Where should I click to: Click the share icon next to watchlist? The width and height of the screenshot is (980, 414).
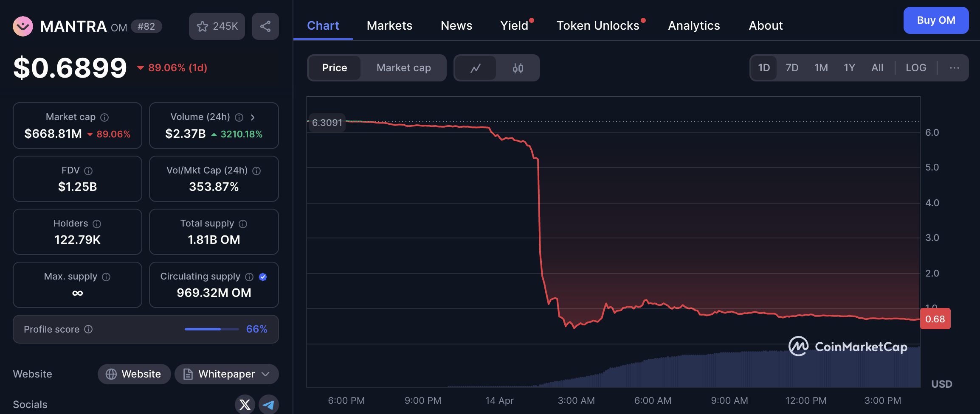point(265,26)
